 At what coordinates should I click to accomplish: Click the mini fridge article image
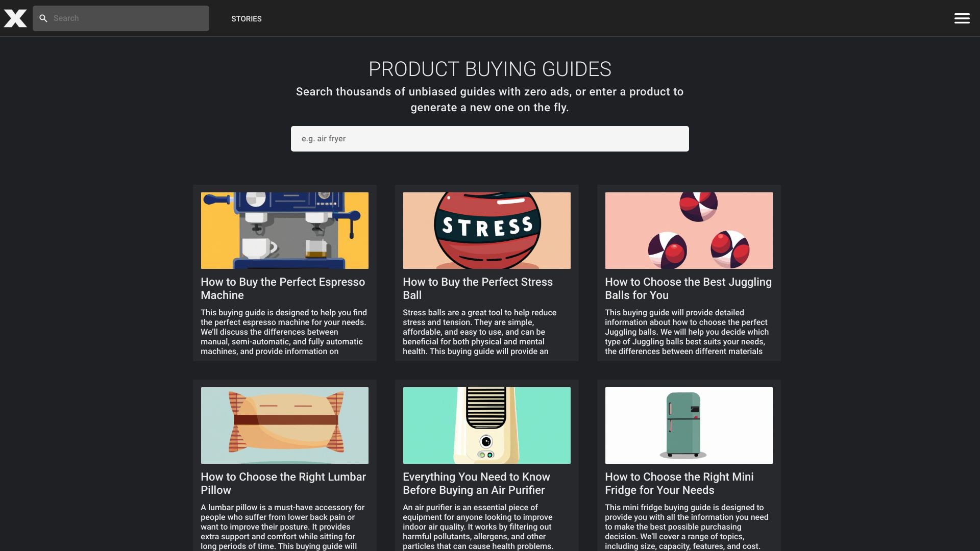[x=689, y=425]
